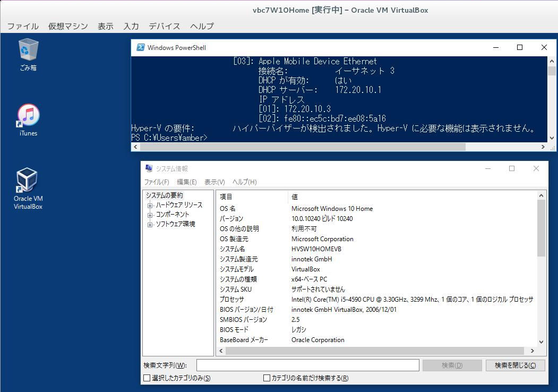
Task: Click PowerShell horizontal scrollbar right arrow
Action: [543, 147]
